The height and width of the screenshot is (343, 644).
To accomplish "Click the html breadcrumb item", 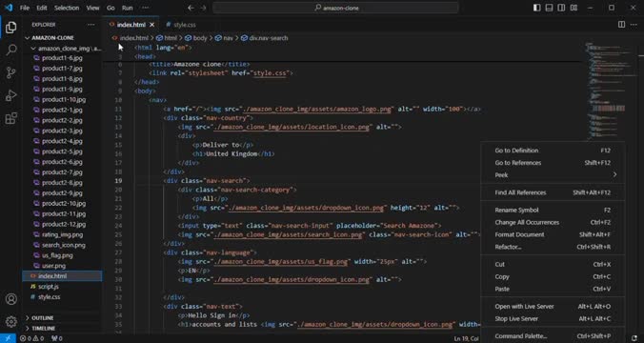I will click(x=167, y=38).
